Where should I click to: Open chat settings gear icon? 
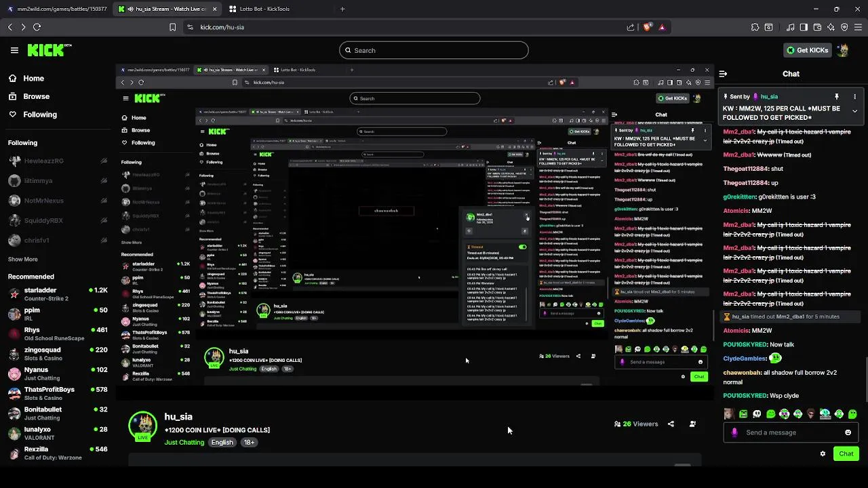coord(823,454)
